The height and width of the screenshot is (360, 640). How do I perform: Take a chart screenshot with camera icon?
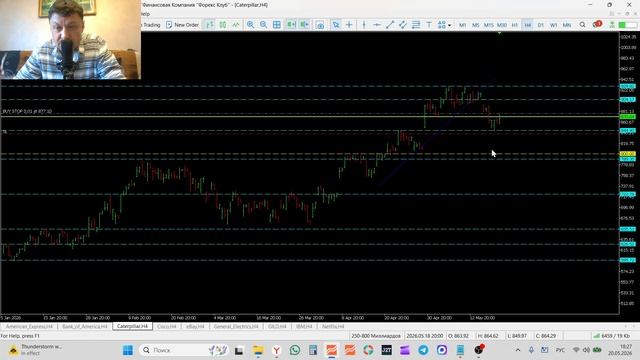point(320,25)
